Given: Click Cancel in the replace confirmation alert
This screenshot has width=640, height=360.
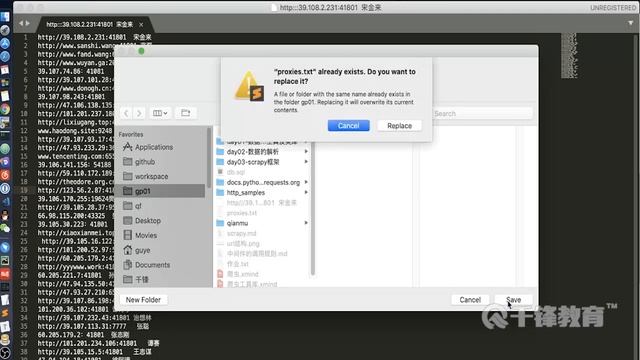Looking at the screenshot, I should (x=348, y=126).
